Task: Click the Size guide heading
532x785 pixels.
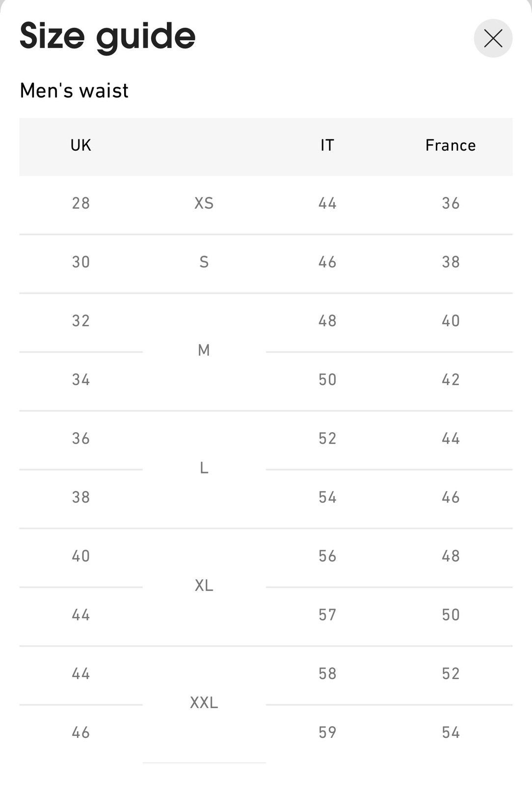Action: click(x=107, y=37)
